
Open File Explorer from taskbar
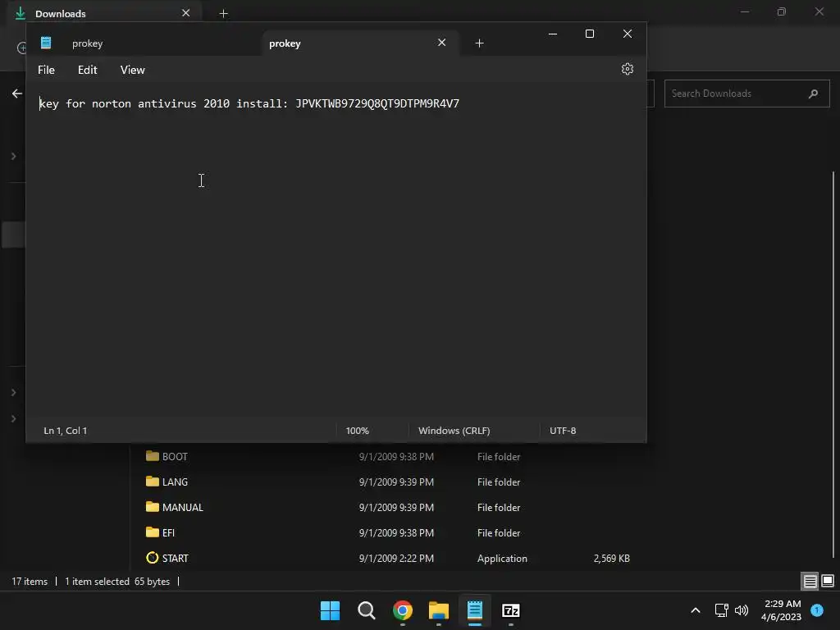[438, 610]
